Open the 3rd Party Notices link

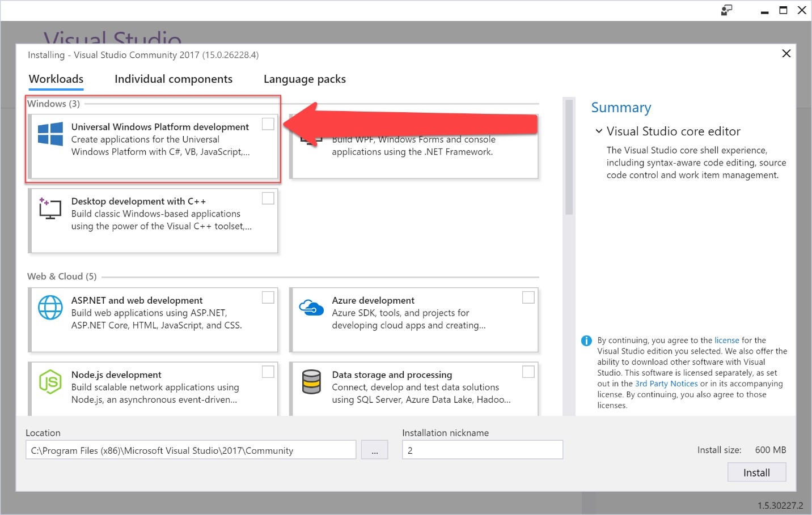(666, 384)
